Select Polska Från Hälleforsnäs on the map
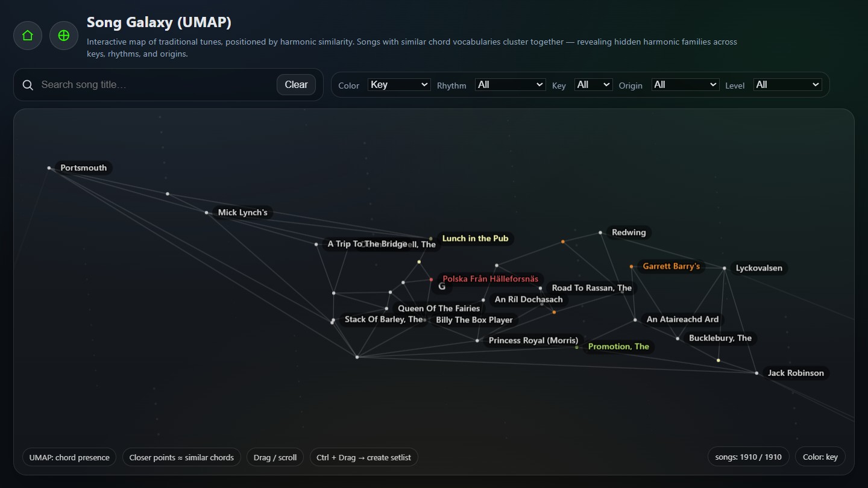 [x=491, y=278]
